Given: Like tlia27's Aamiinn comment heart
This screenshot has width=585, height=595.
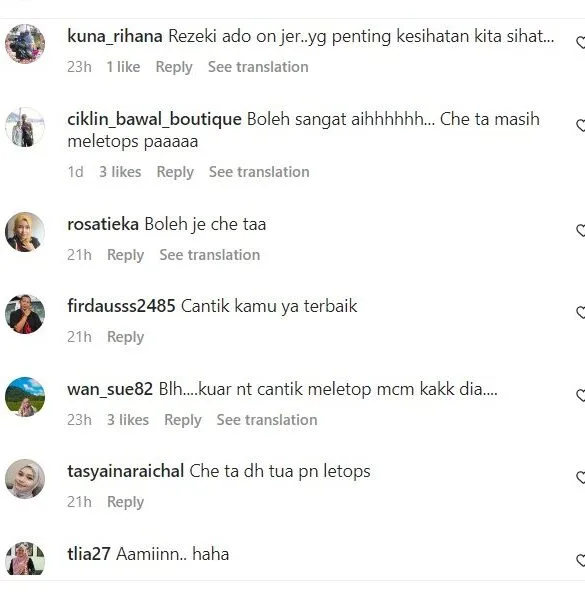Looking at the screenshot, I should [x=581, y=560].
